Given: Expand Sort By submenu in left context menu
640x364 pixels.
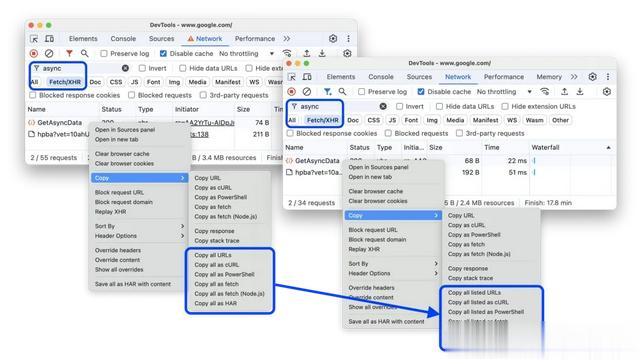Looking at the screenshot, I should click(139, 226).
